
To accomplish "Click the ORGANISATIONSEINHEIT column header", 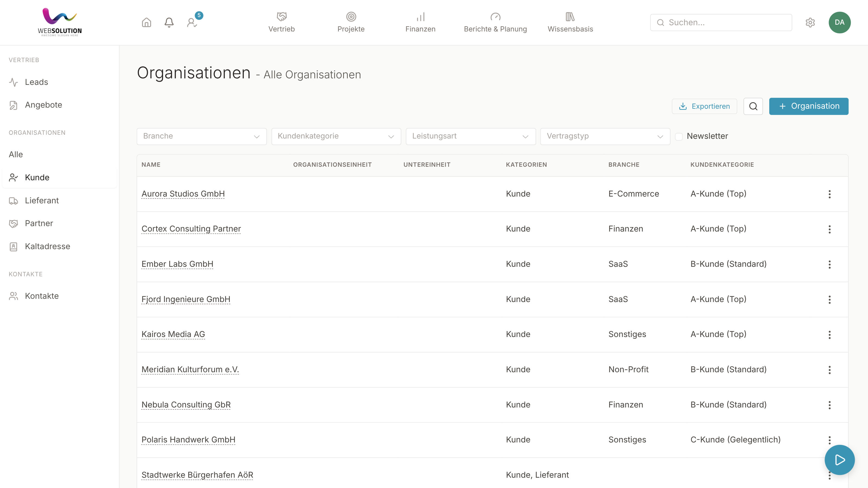I will [332, 165].
